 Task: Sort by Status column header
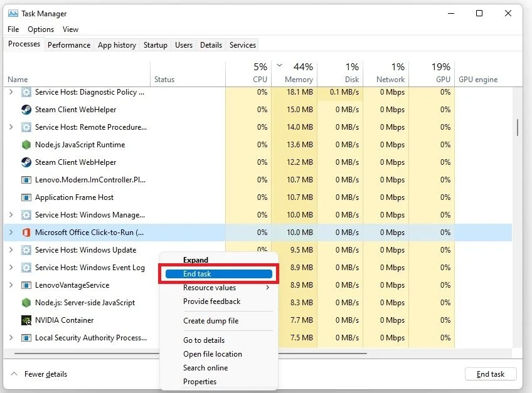tap(188, 74)
